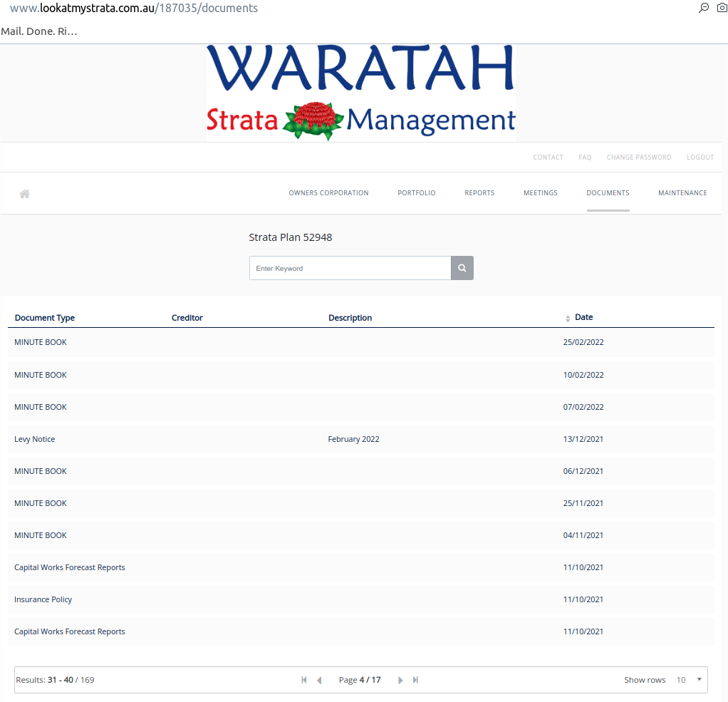
Task: Open the FAQ link
Action: pyautogui.click(x=585, y=157)
